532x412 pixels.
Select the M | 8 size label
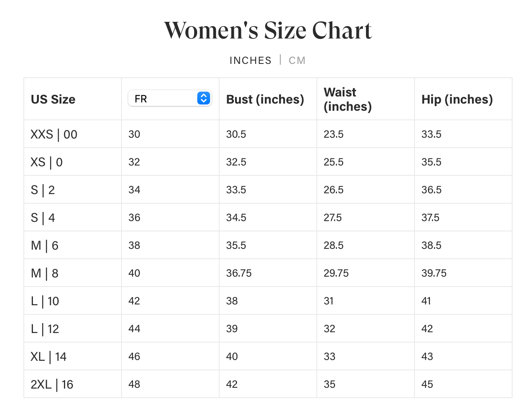[x=44, y=273]
